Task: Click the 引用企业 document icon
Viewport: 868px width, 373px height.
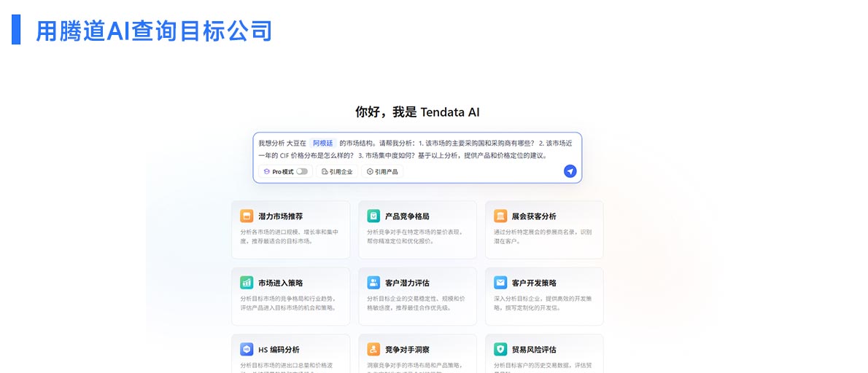Action: pyautogui.click(x=325, y=172)
